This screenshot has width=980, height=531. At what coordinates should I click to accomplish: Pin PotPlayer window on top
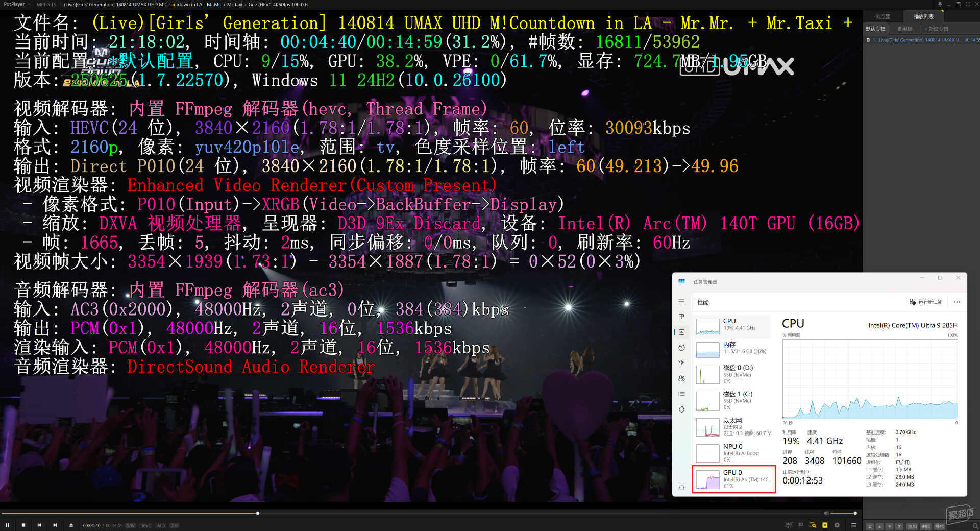pyautogui.click(x=940, y=4)
